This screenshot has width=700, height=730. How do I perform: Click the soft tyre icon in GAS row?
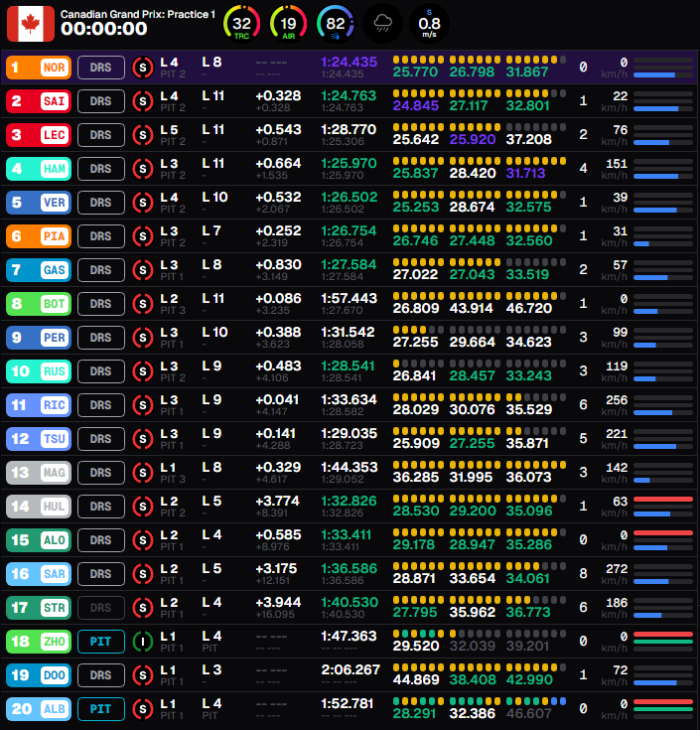(x=143, y=270)
